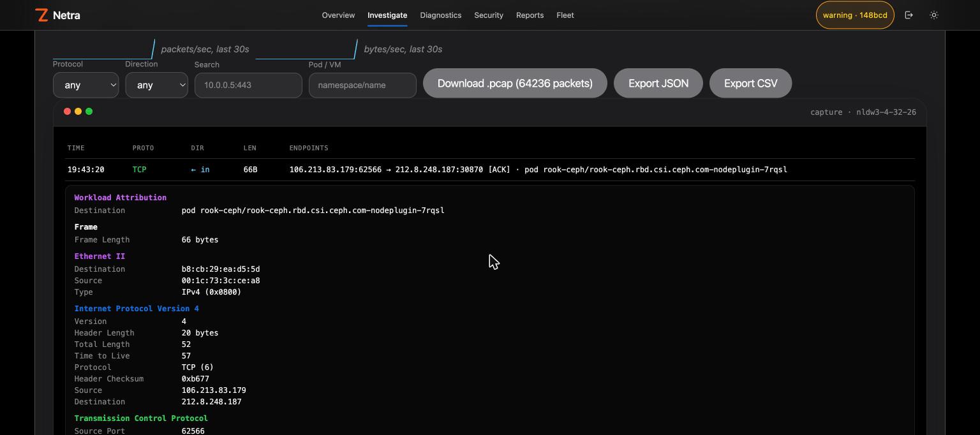The image size is (980, 435).
Task: Click the yellow window dot
Action: tap(78, 112)
